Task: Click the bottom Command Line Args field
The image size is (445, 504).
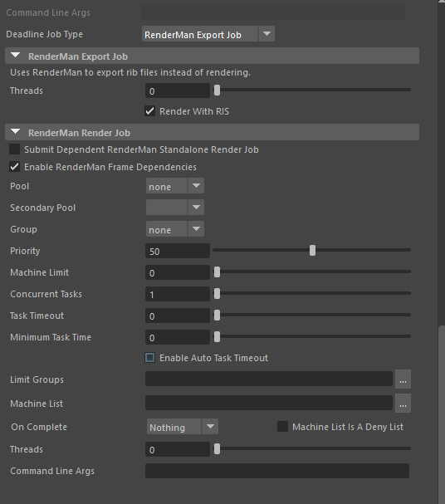Action: tap(277, 471)
